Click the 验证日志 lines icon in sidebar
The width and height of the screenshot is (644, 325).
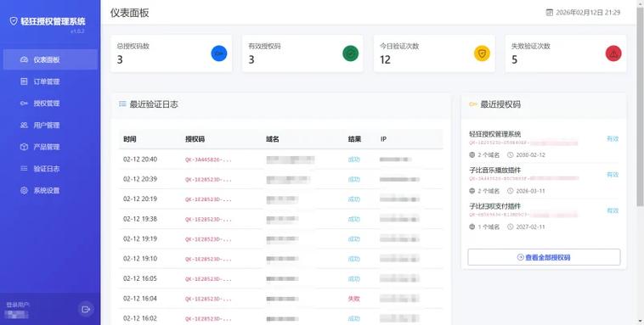pyautogui.click(x=25, y=168)
